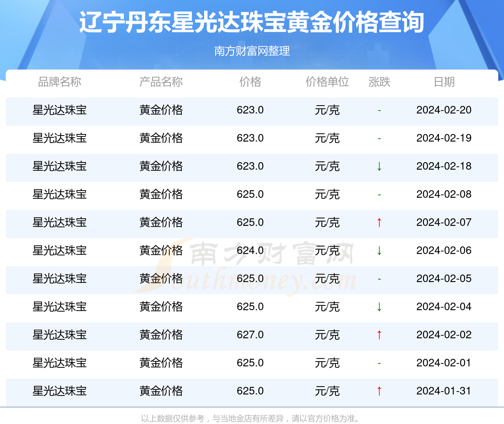Select the date 2024-02-01
This screenshot has height=424, width=504.
coord(444,363)
